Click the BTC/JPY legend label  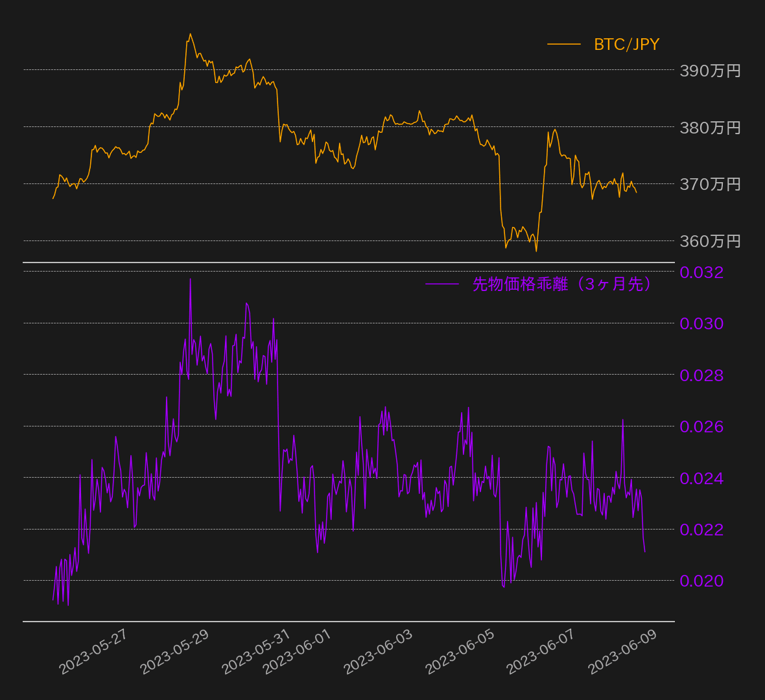[x=626, y=44]
